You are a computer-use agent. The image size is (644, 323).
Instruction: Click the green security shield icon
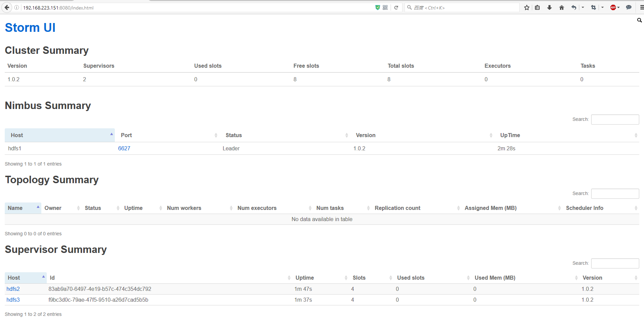coord(378,7)
